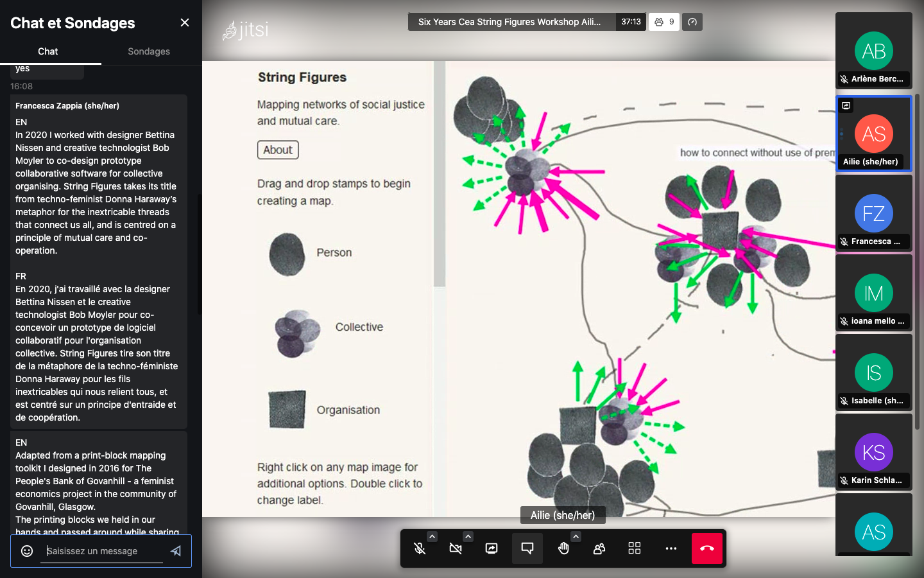Open the emoji picker in chat
924x578 pixels.
click(x=27, y=551)
